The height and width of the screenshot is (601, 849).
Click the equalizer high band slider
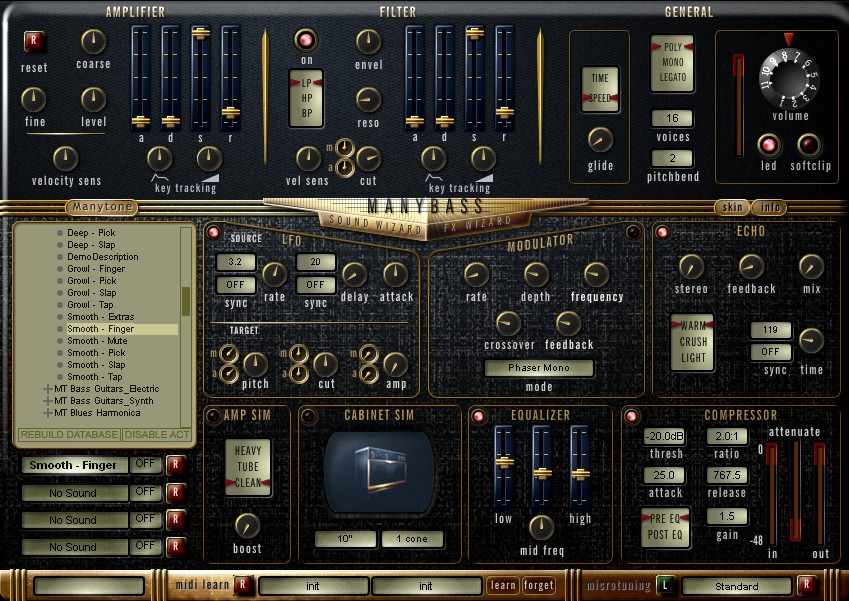click(579, 467)
